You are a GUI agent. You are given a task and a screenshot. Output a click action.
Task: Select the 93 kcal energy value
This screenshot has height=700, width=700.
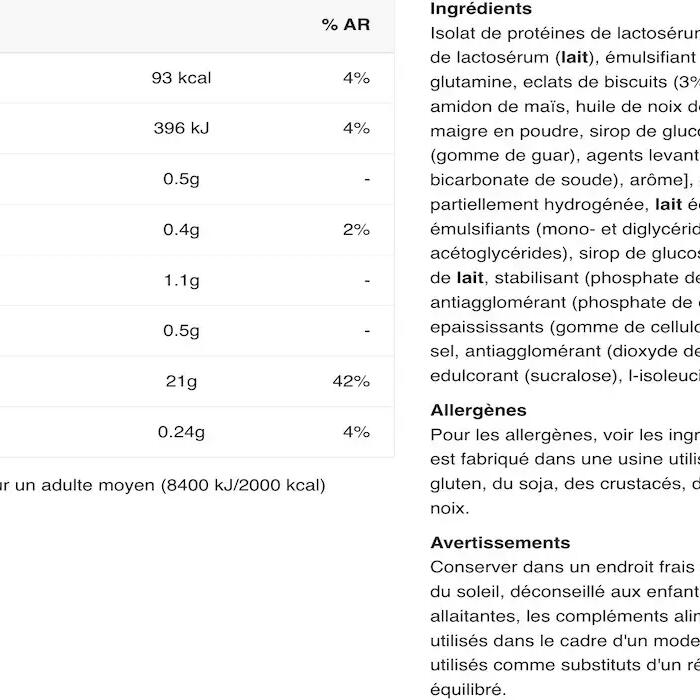click(182, 78)
